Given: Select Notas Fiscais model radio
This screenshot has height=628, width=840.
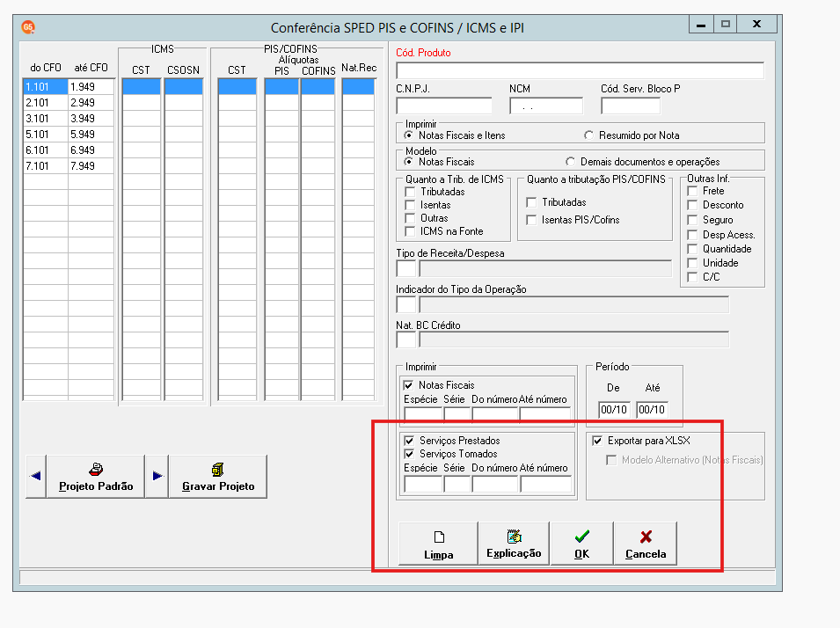Looking at the screenshot, I should [409, 161].
